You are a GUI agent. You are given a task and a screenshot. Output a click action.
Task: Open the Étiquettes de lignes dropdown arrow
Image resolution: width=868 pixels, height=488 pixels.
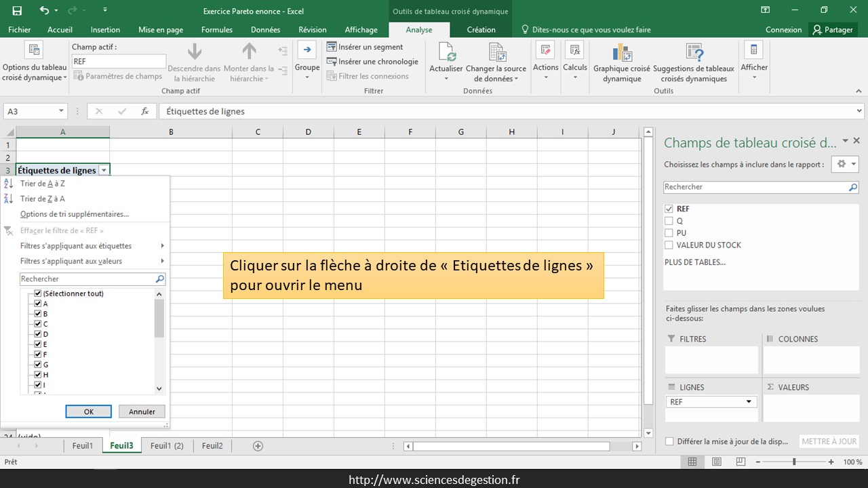click(x=104, y=171)
